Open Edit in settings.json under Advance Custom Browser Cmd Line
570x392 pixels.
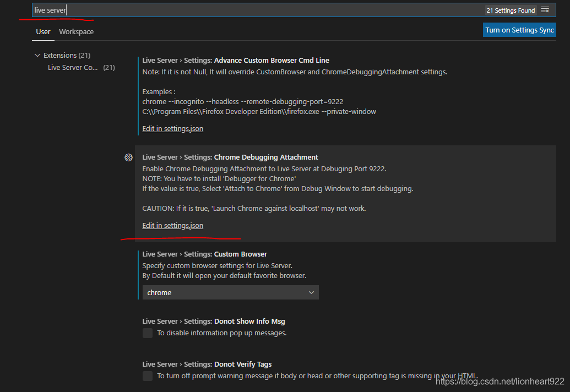point(173,129)
